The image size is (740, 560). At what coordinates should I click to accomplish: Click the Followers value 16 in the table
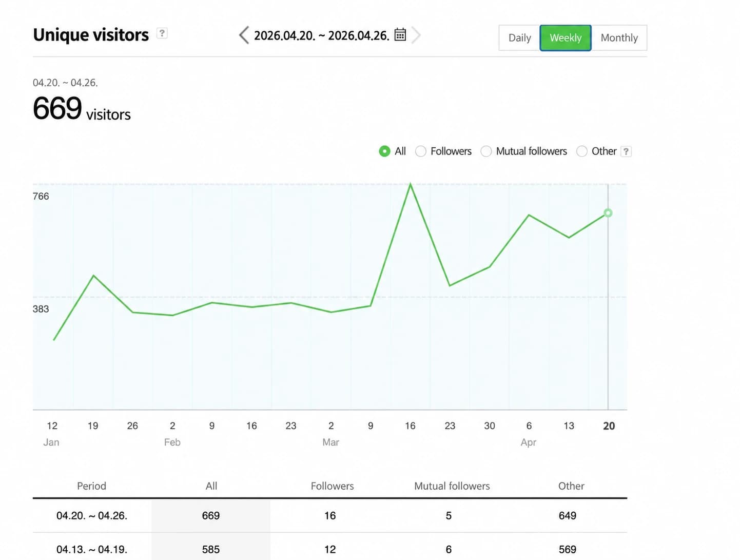(330, 516)
